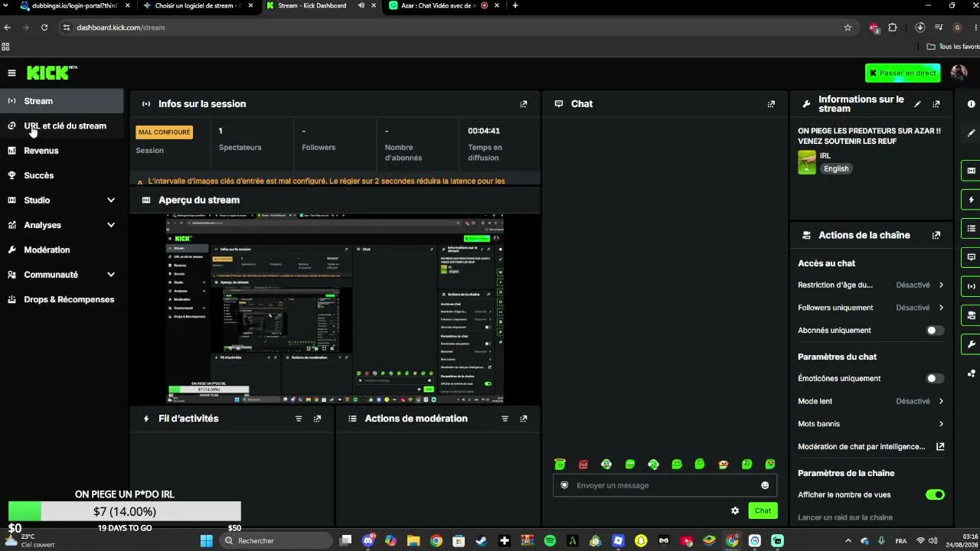Screen dimensions: 980x551
Task: Switch to the Azar Chat Vidéo tab
Action: click(x=442, y=5)
